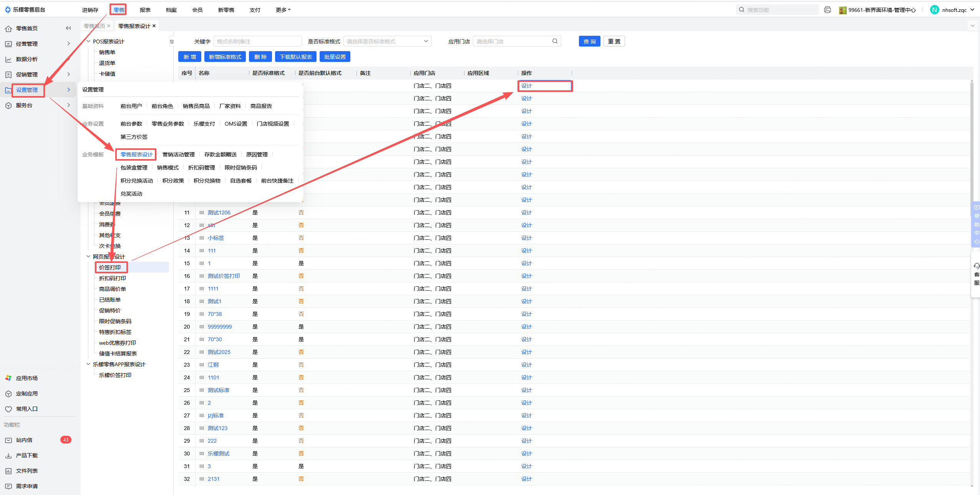Click the drag handle for row 测试1206
Viewport: 980px width, 495px height.
click(x=202, y=213)
